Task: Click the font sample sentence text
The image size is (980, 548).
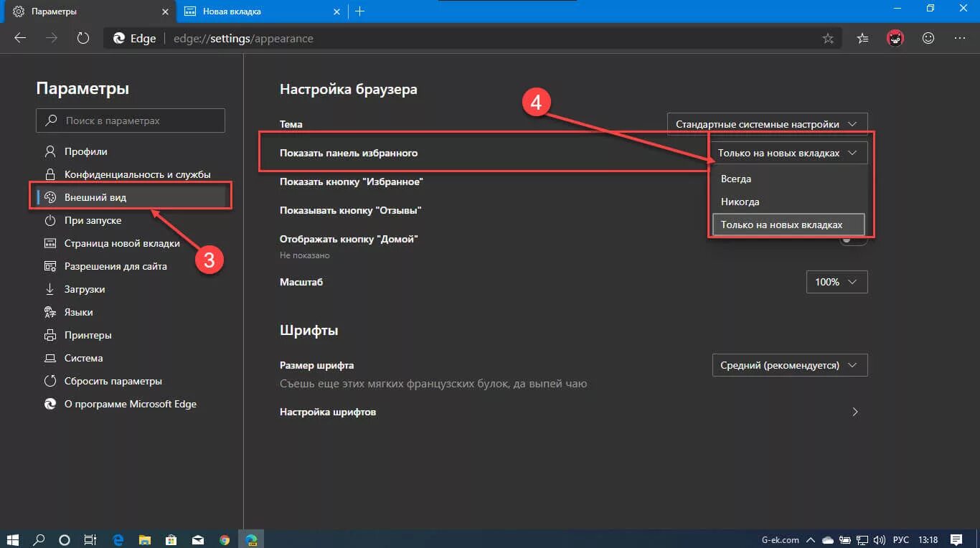Action: tap(433, 384)
